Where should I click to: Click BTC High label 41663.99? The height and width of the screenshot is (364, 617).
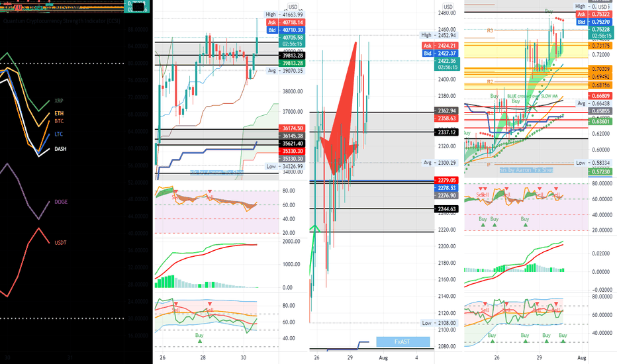284,15
